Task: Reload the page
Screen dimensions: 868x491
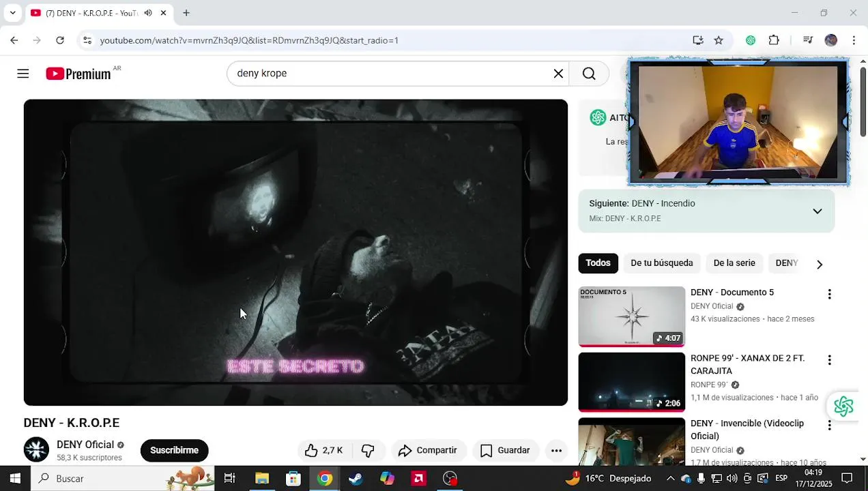Action: [60, 40]
